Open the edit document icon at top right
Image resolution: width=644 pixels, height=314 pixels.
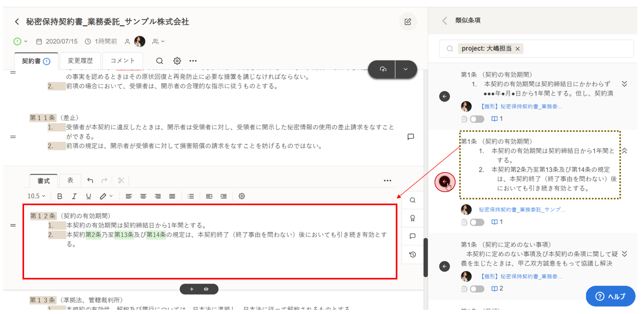point(408,22)
